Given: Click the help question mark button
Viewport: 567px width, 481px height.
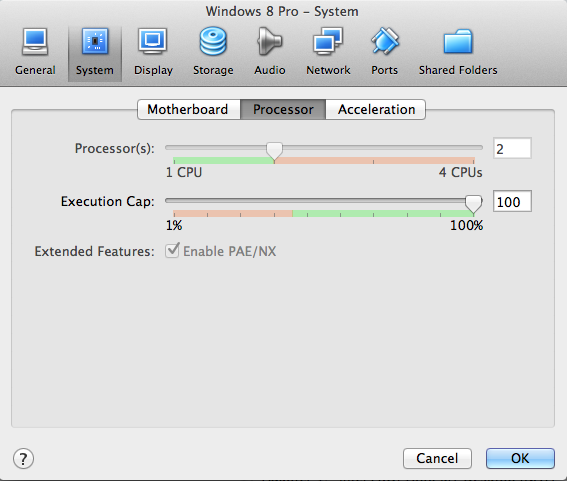Looking at the screenshot, I should click(x=24, y=459).
